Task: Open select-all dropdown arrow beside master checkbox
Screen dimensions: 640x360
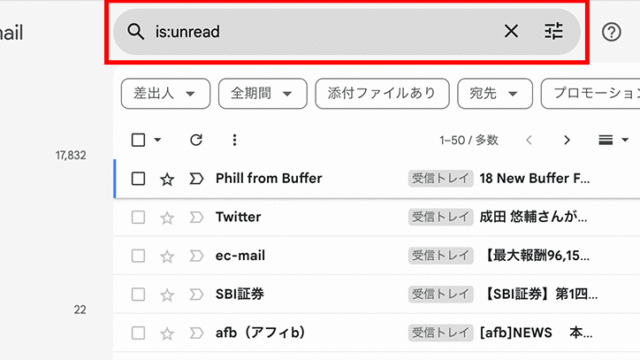Action: tap(158, 140)
